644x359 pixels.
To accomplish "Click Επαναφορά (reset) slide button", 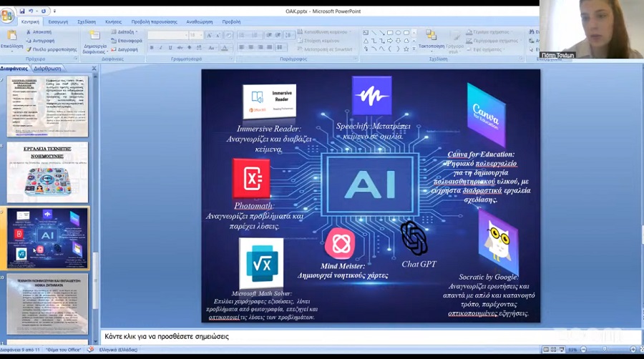I will 127,41.
